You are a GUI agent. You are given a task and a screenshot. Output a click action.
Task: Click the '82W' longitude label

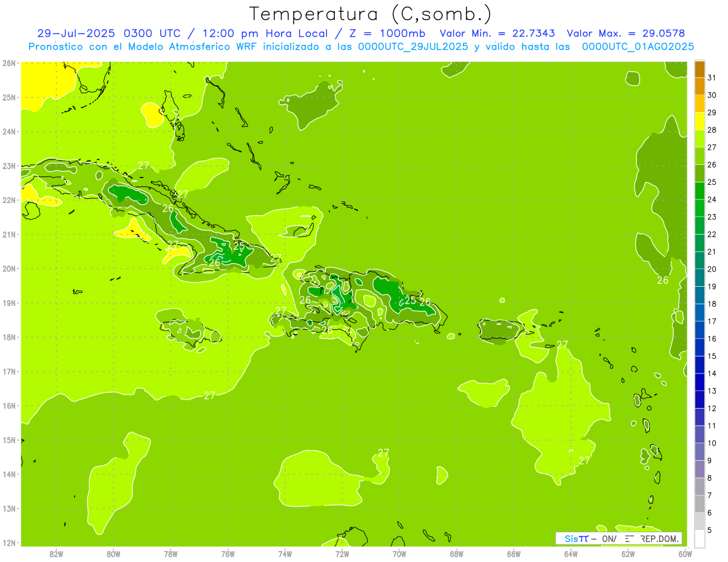[56, 554]
